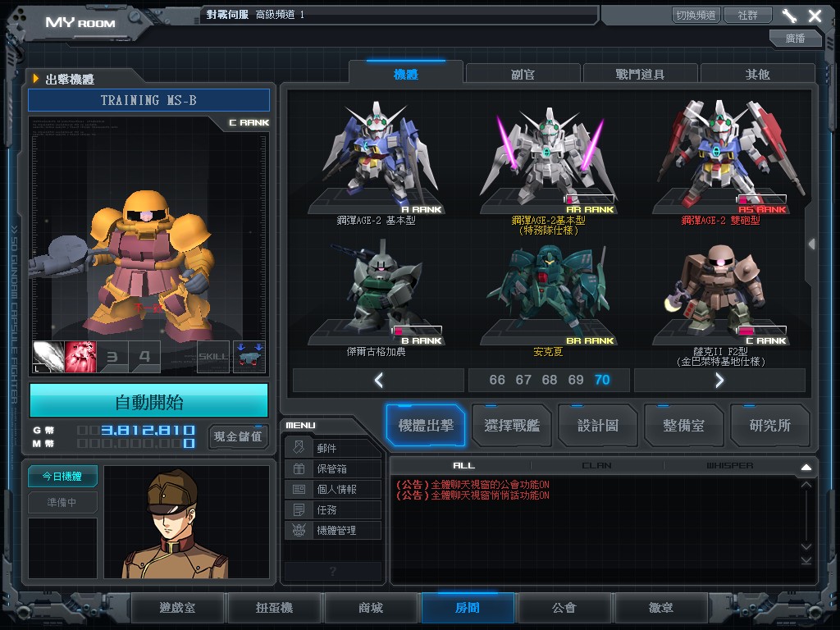The width and height of the screenshot is (840, 630).
Task: Switch chat to ALL tab
Action: pos(463,466)
